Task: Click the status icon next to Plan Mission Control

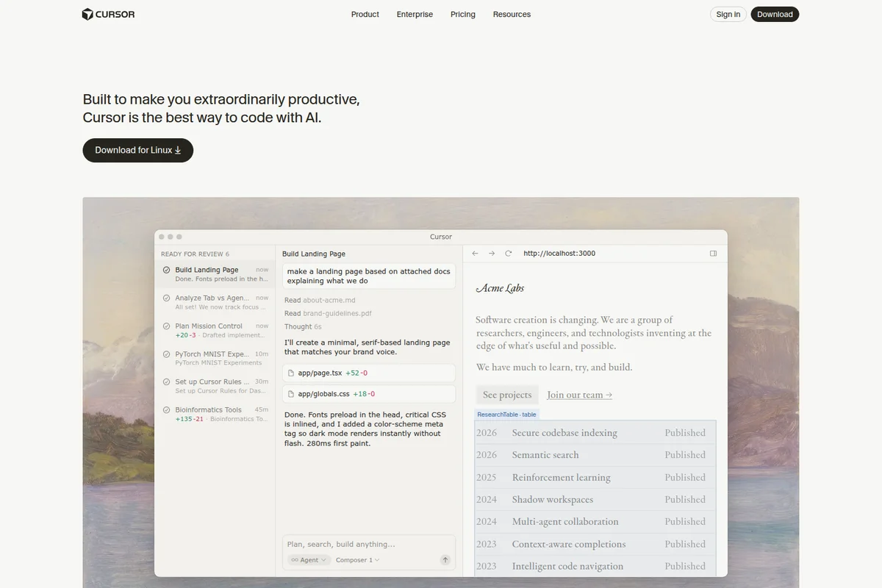Action: pyautogui.click(x=165, y=326)
